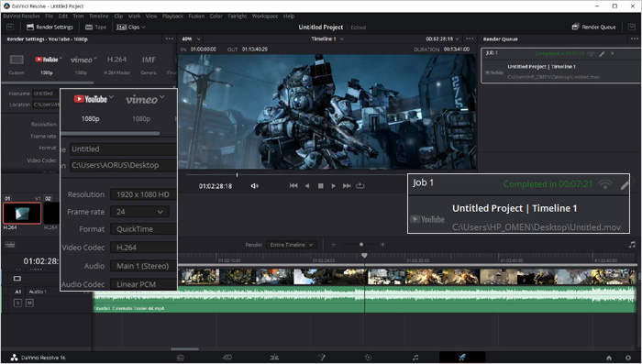Zoom in timeline with plus icon
Viewport: 642px width, 364px height.
382,245
